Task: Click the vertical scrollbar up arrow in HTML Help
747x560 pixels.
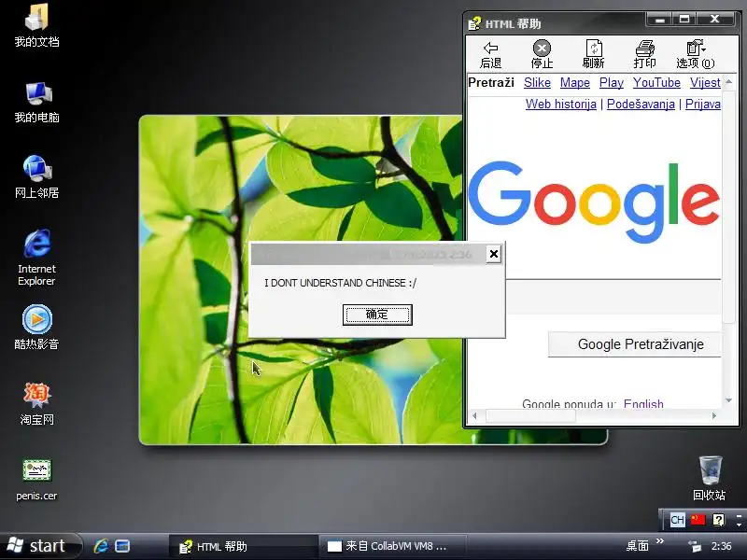Action: pos(729,82)
